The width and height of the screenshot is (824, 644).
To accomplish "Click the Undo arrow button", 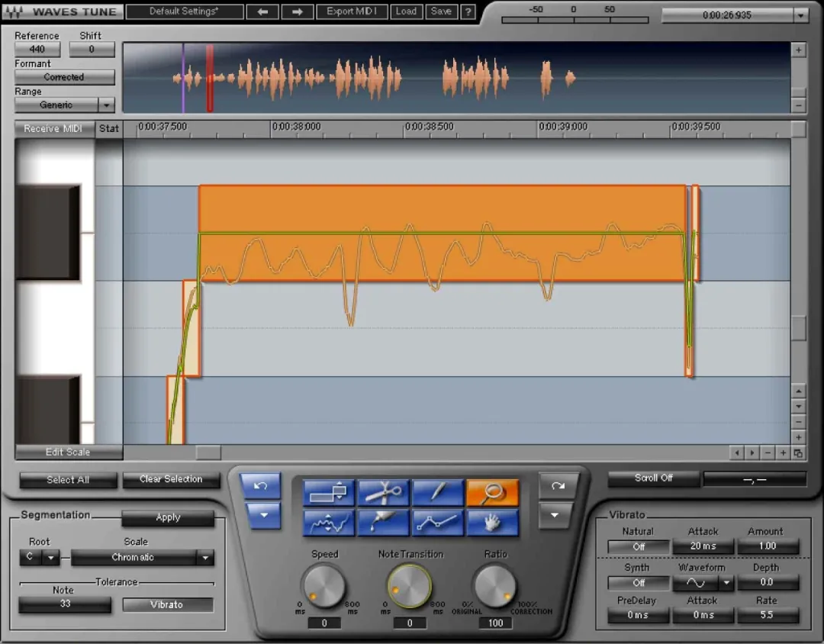I will pyautogui.click(x=261, y=486).
